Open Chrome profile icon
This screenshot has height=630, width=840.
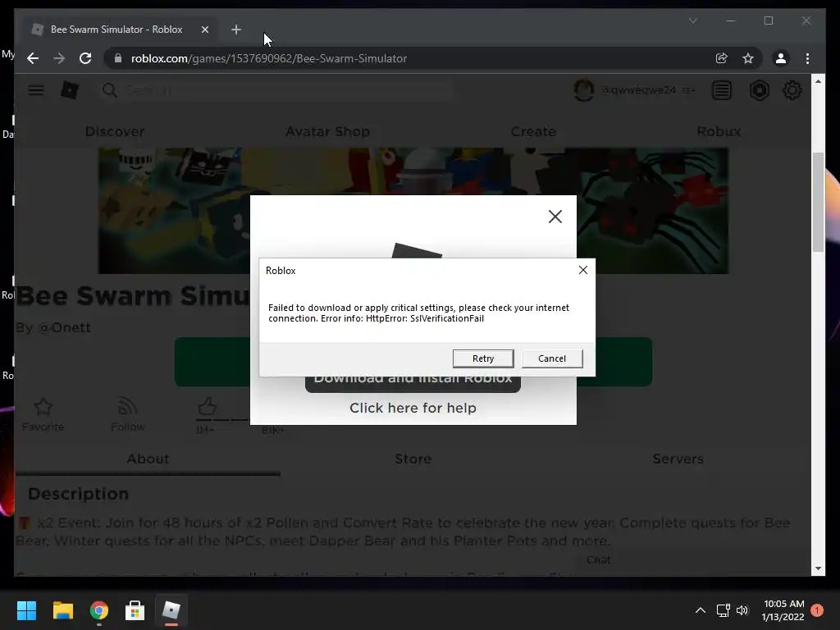(x=781, y=58)
